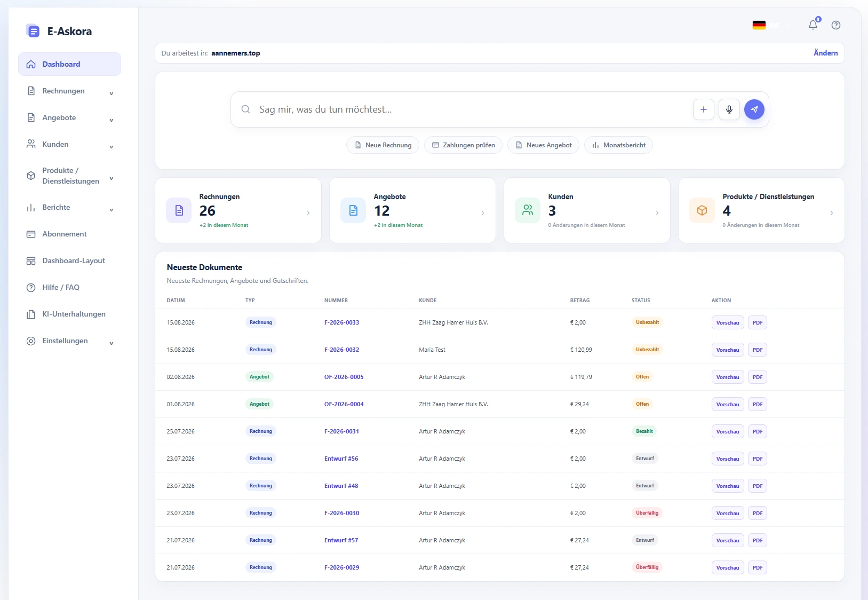Click the Zahlungen prüfen quick action
Viewport: 868px width, 600px height.
463,145
